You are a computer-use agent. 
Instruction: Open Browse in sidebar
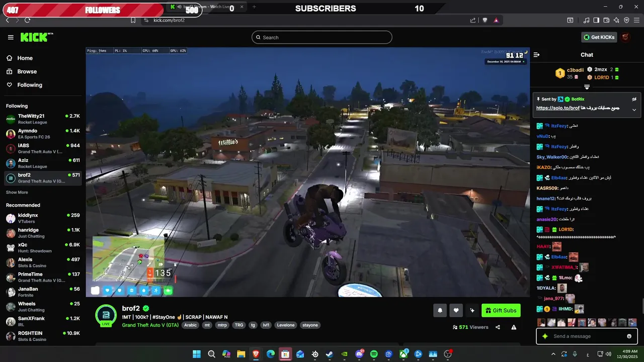click(x=27, y=71)
